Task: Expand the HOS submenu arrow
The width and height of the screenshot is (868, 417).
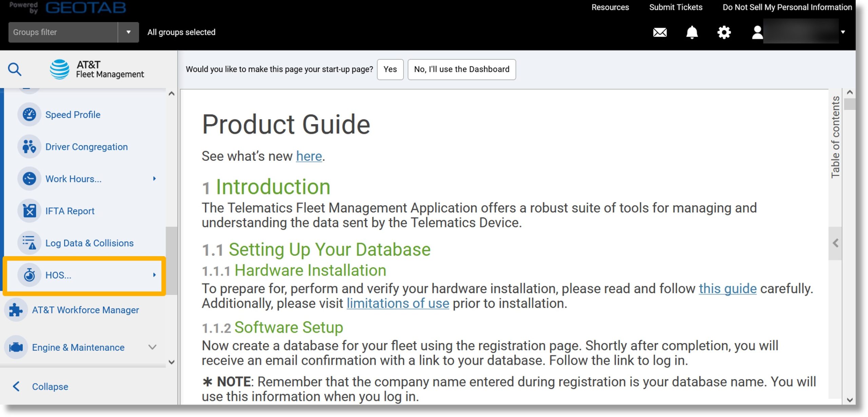Action: click(155, 275)
